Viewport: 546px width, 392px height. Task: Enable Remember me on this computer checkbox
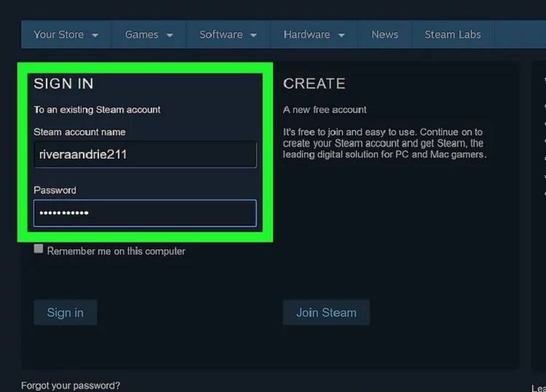tap(39, 249)
